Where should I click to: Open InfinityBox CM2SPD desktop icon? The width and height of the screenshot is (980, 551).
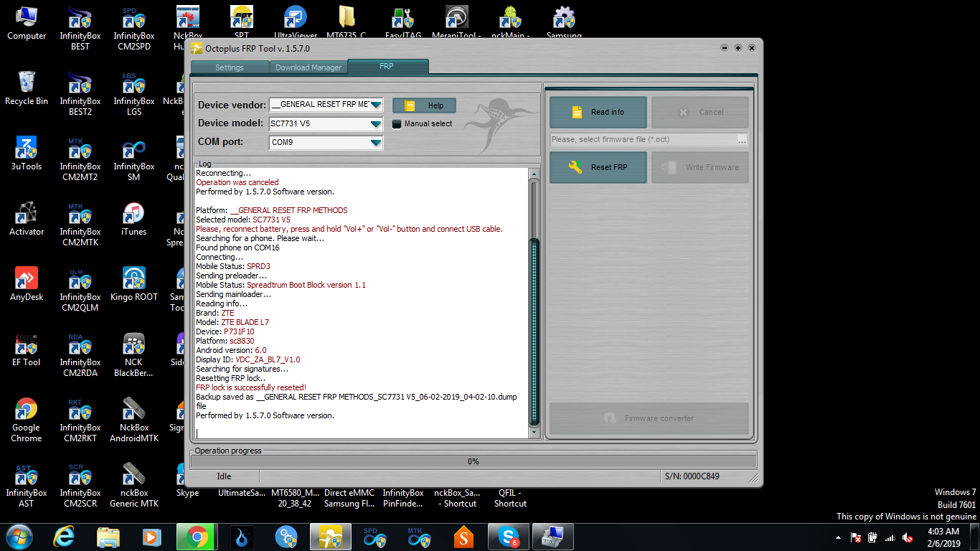(x=134, y=28)
